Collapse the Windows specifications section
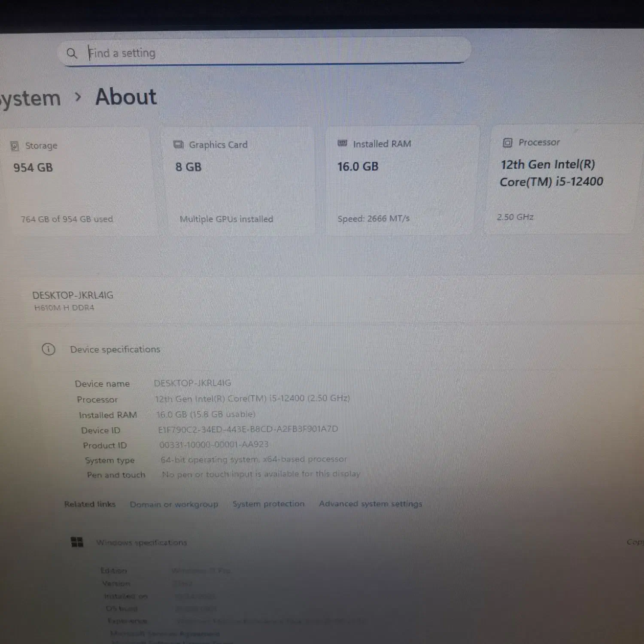 (x=142, y=543)
